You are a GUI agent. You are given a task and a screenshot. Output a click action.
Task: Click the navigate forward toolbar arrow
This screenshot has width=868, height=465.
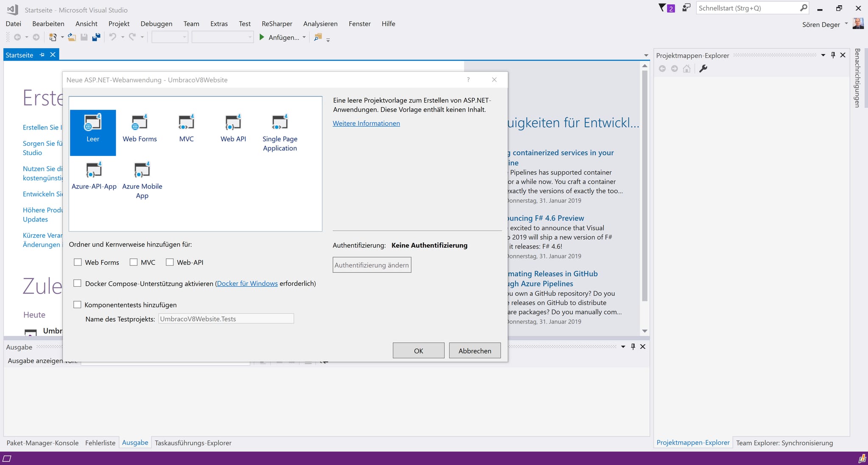tap(36, 37)
